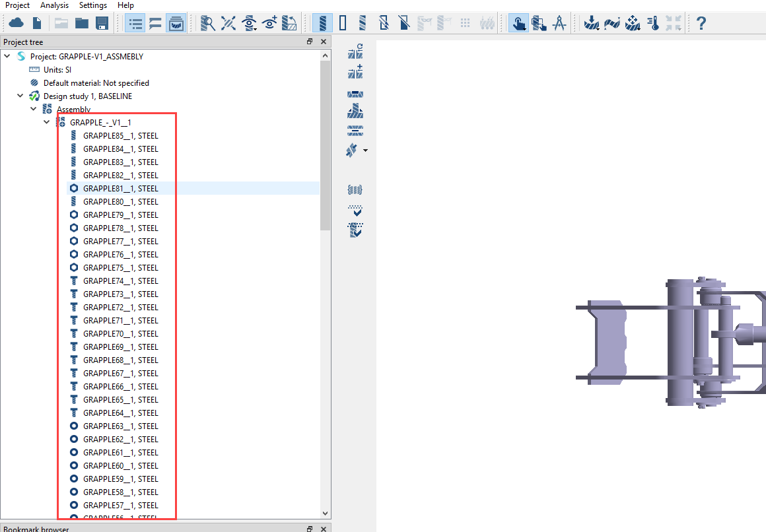Toggle the hand pointer selection mode
The width and height of the screenshot is (766, 532).
518,24
